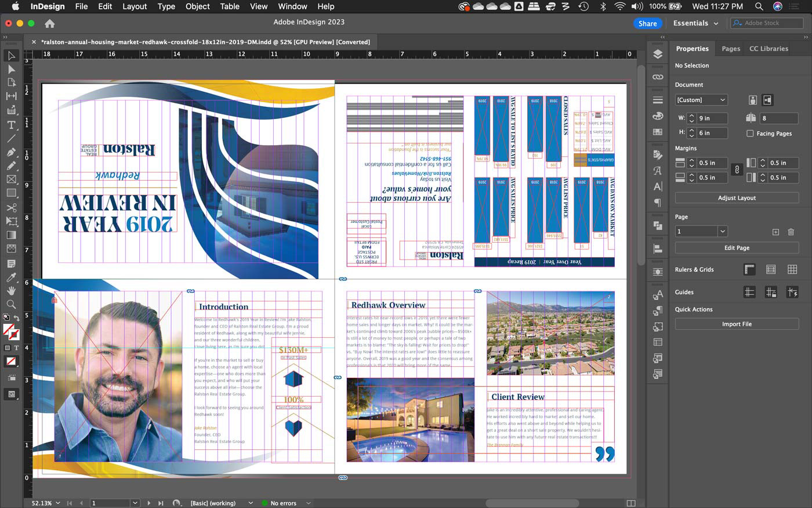The width and height of the screenshot is (812, 508).
Task: Select the Zoom tool in toolbar
Action: pos(11,304)
